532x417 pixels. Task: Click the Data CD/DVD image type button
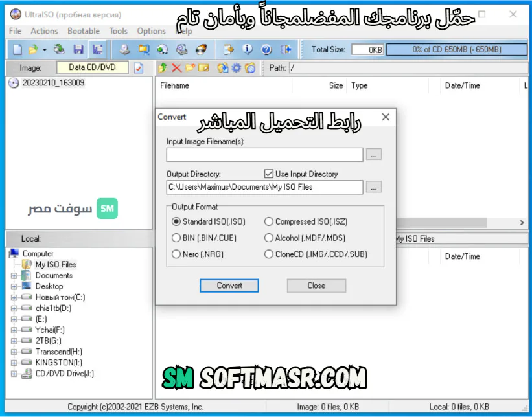pyautogui.click(x=92, y=67)
